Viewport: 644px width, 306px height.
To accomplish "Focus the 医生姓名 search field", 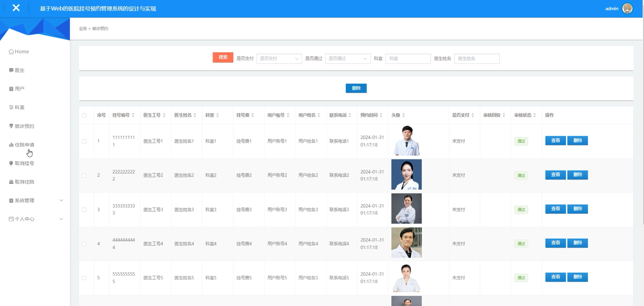I will point(477,59).
